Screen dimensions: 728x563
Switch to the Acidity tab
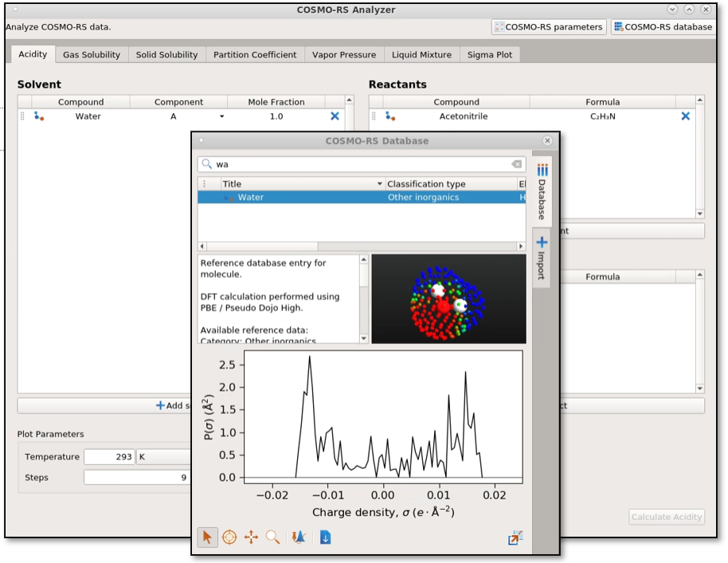[33, 54]
